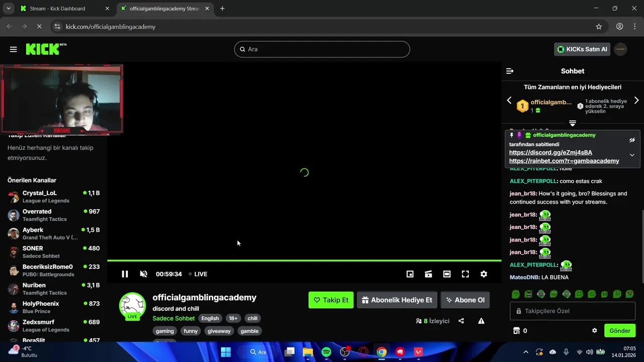Click the Abone Ol subscribe button
The width and height of the screenshot is (644, 362).
[465, 300]
